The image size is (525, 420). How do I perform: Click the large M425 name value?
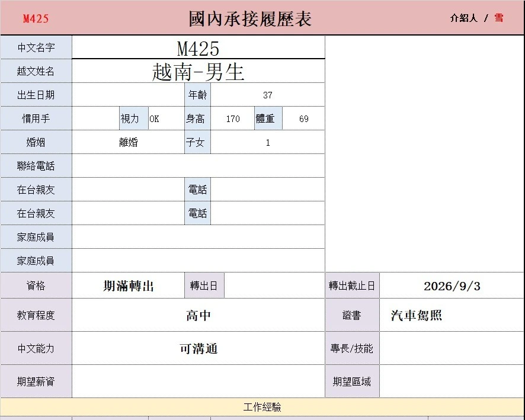(199, 49)
